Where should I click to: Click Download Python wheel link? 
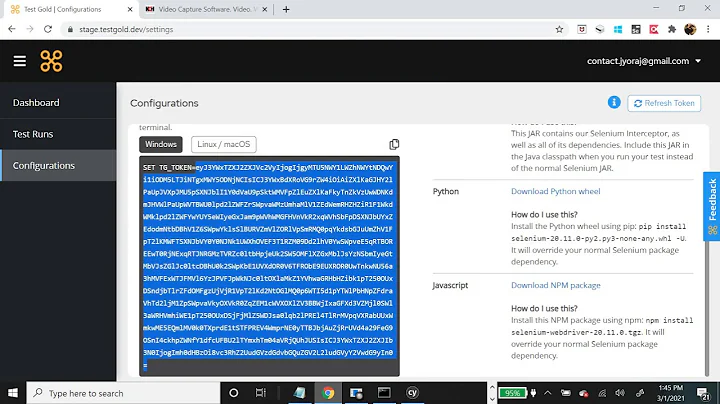pos(555,191)
